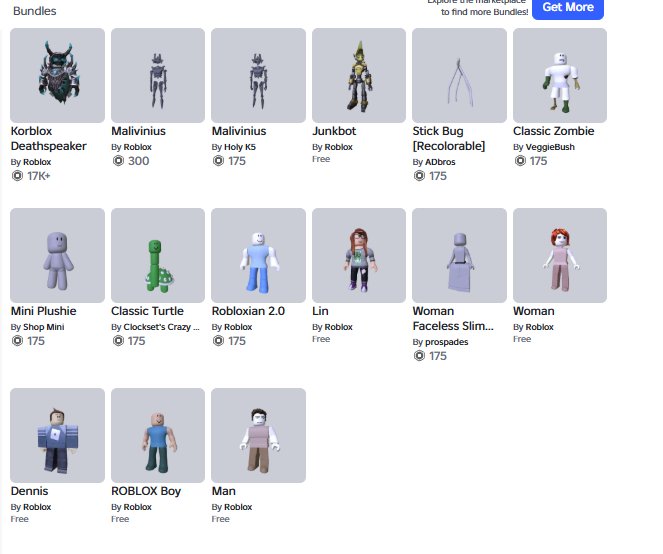Open the Korblox Deathspeaker title link
Image resolution: width=663 pixels, height=554 pixels.
49,138
